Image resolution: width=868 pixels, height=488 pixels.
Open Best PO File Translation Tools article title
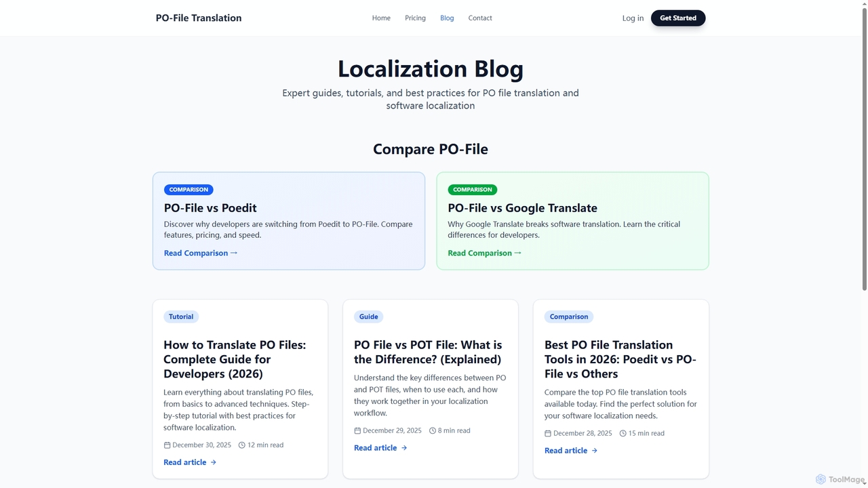point(620,359)
